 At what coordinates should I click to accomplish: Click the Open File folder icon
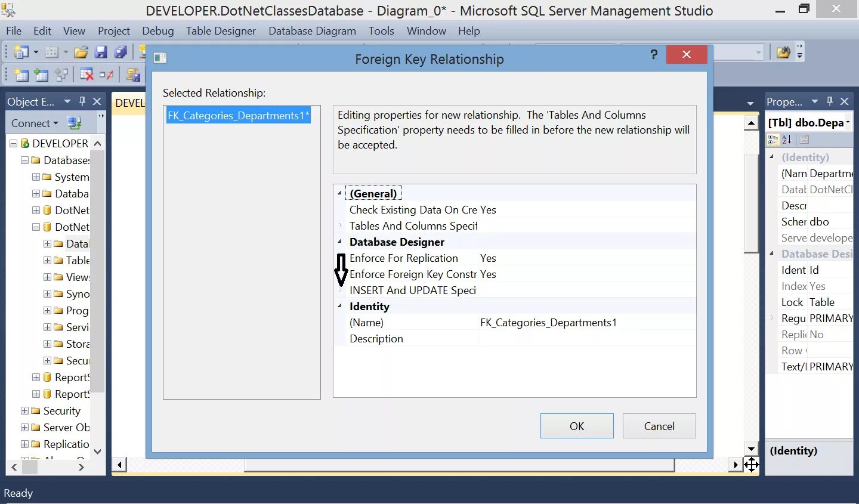point(81,52)
